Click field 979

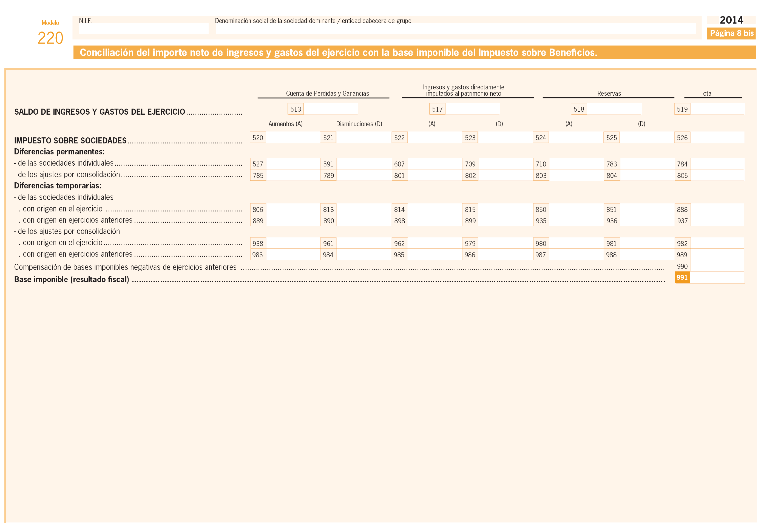506,243
